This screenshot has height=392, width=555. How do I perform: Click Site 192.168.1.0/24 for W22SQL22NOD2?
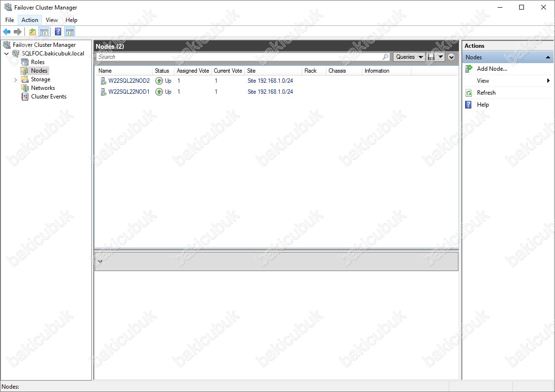(271, 81)
